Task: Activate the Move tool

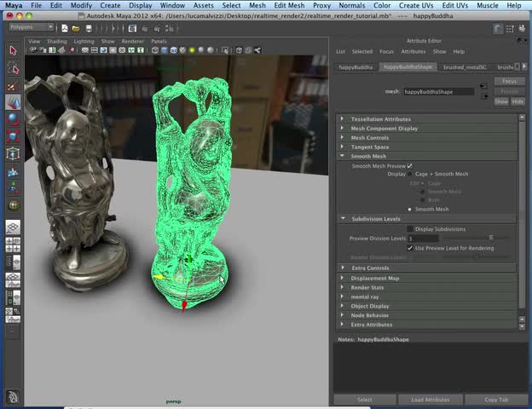Action: [13, 102]
